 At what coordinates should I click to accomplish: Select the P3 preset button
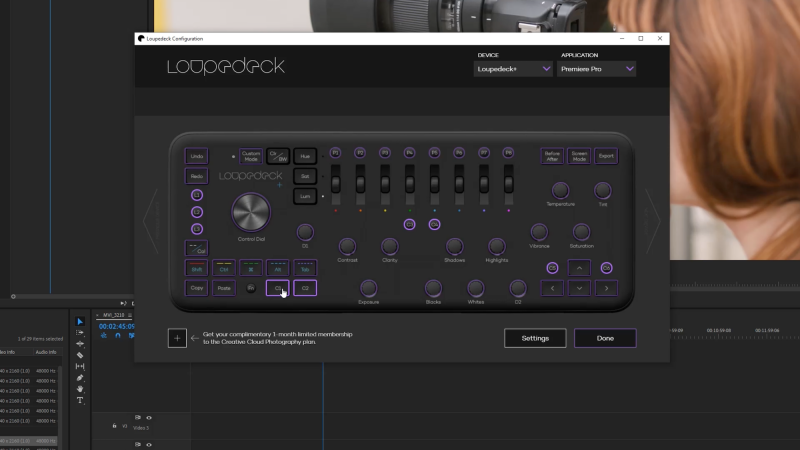385,153
